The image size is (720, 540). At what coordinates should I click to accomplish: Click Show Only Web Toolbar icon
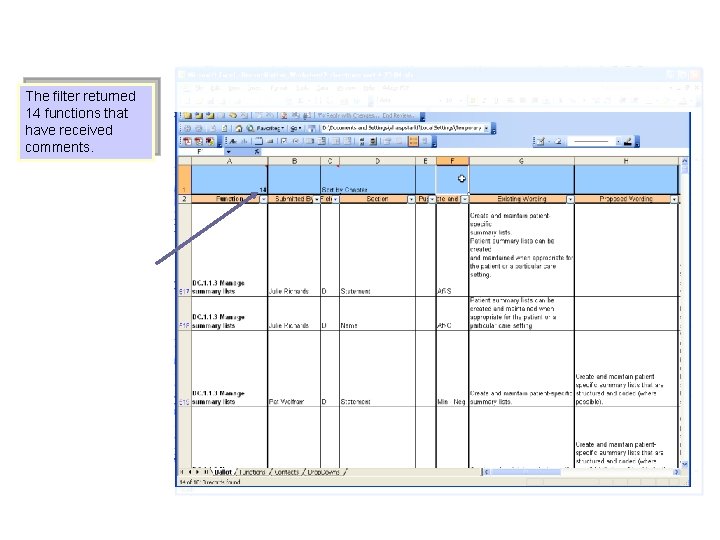(311, 128)
